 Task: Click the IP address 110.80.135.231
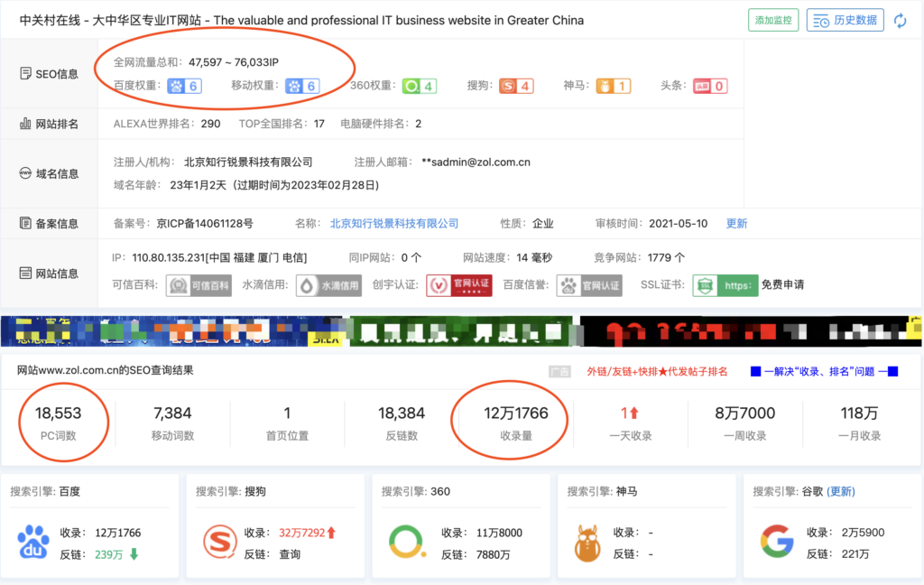pyautogui.click(x=169, y=257)
